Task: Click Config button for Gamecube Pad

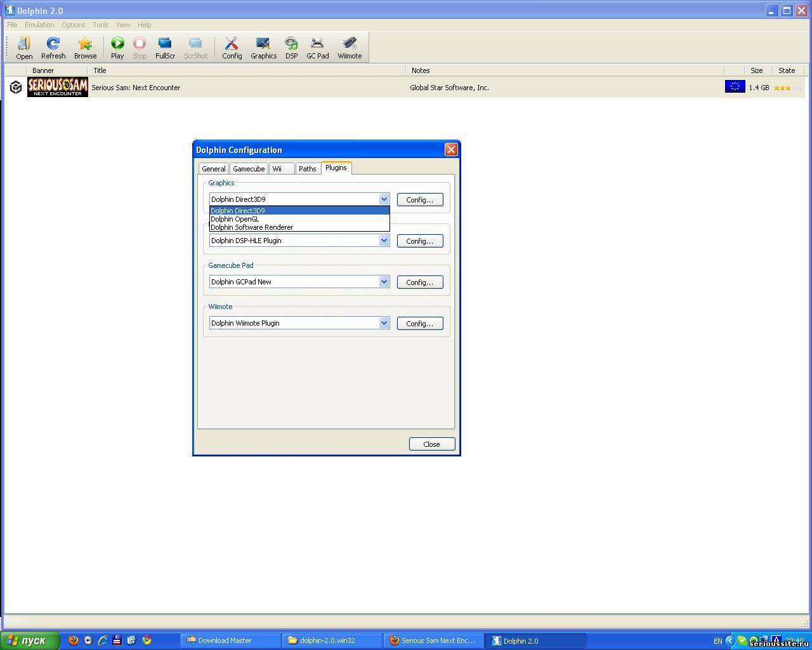Action: coord(420,282)
